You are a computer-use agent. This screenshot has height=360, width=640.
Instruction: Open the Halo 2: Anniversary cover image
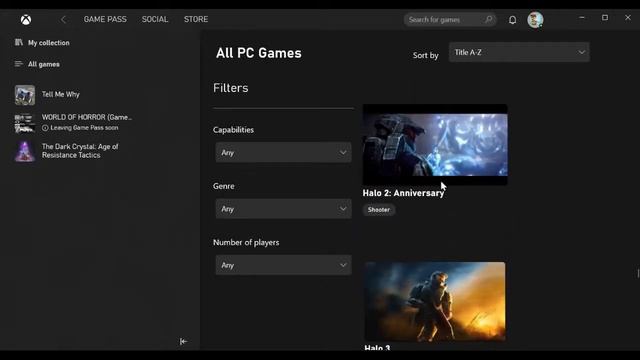[435, 144]
